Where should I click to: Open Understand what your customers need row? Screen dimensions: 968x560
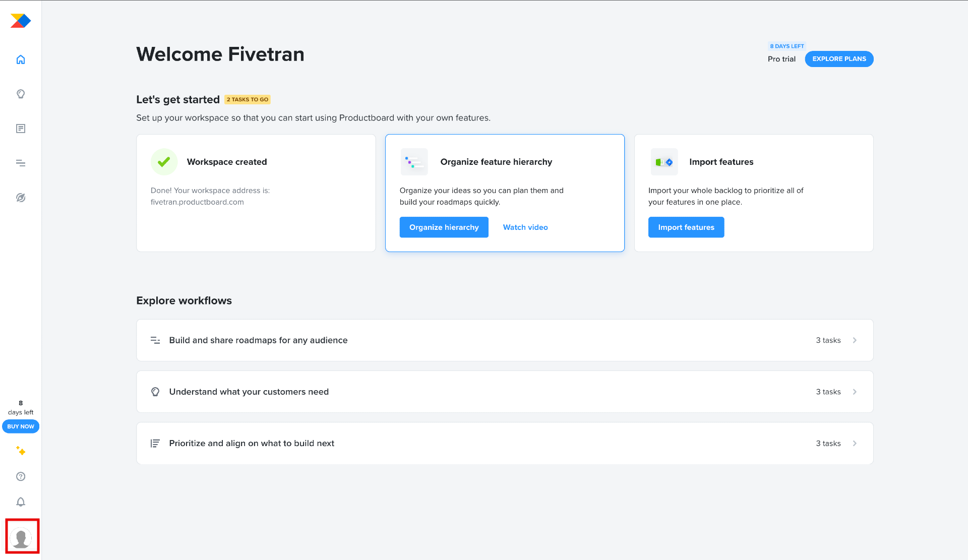(x=505, y=392)
